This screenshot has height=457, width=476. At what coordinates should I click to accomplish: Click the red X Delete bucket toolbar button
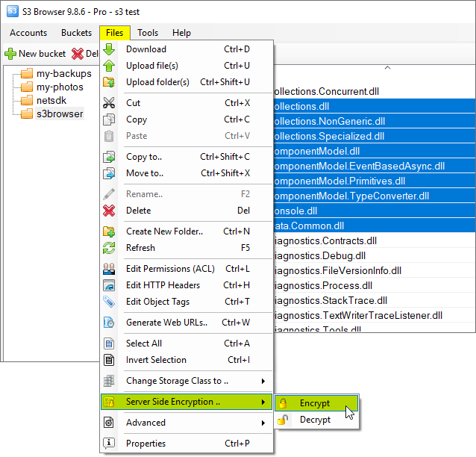(x=85, y=54)
